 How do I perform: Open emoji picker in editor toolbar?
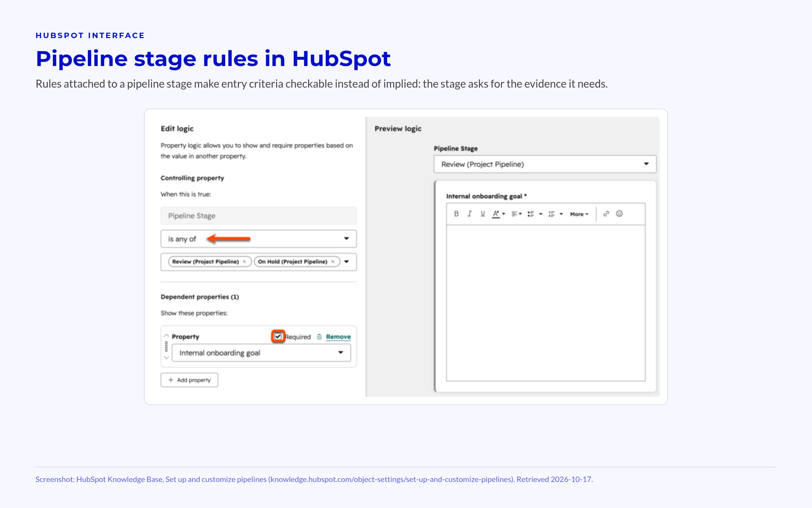[619, 214]
